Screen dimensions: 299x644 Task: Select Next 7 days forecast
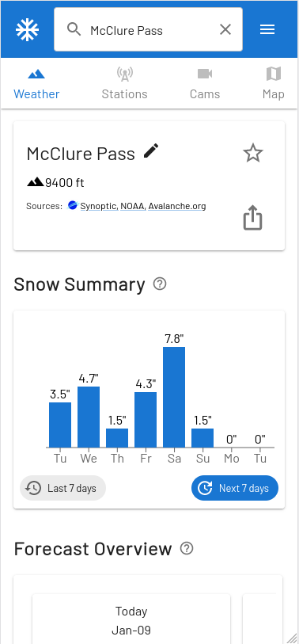tap(235, 488)
